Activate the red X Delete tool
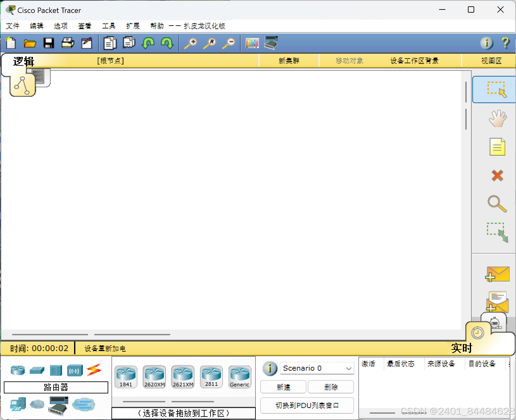Viewport: 516px width, 420px height. (x=497, y=175)
